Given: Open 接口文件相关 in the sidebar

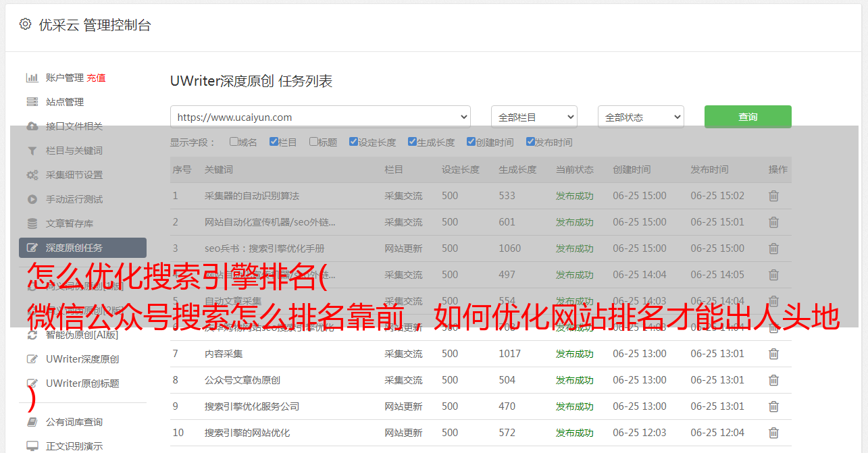Looking at the screenshot, I should (x=74, y=126).
